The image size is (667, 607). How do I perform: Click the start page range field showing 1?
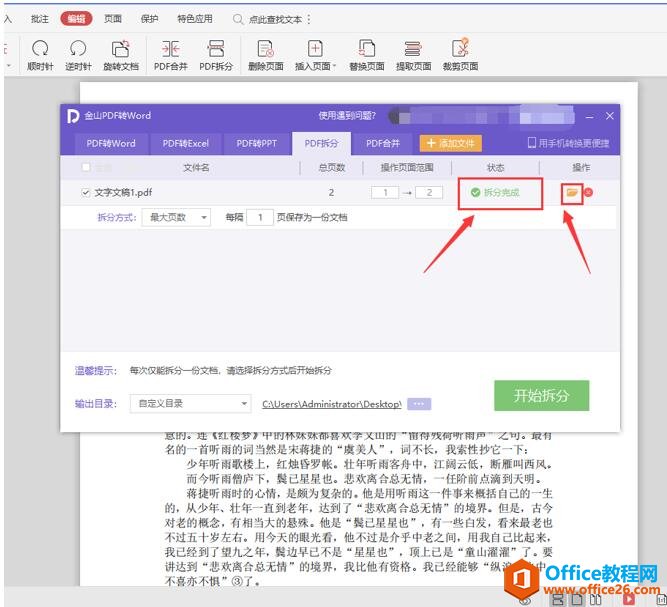[x=385, y=193]
